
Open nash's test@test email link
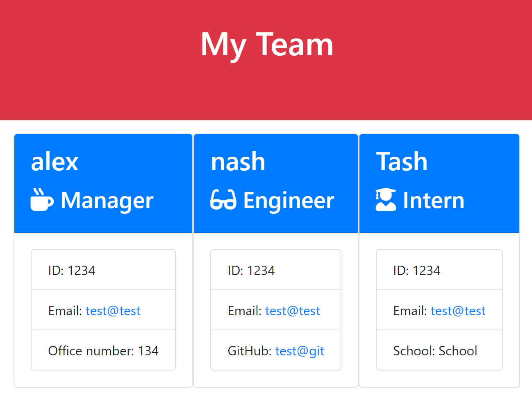click(293, 311)
